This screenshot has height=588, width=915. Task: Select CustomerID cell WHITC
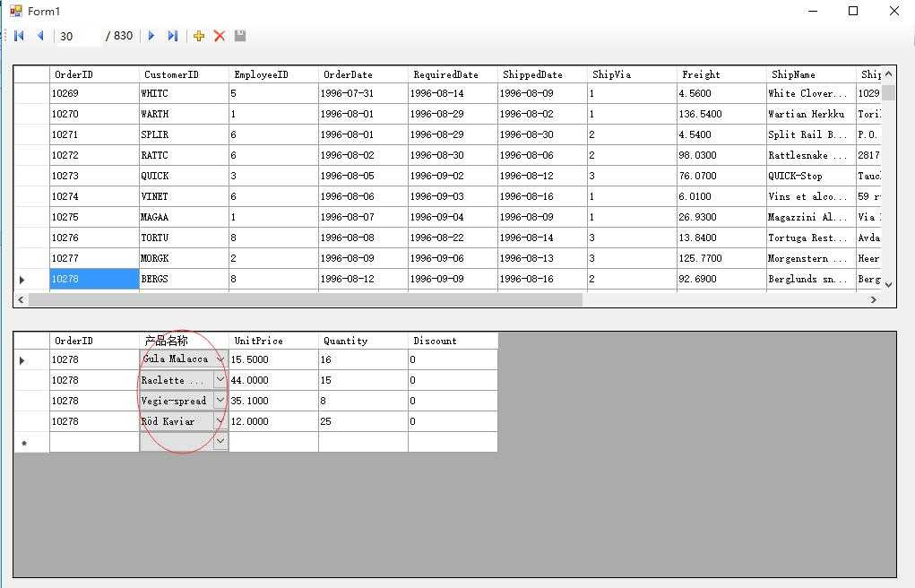184,93
